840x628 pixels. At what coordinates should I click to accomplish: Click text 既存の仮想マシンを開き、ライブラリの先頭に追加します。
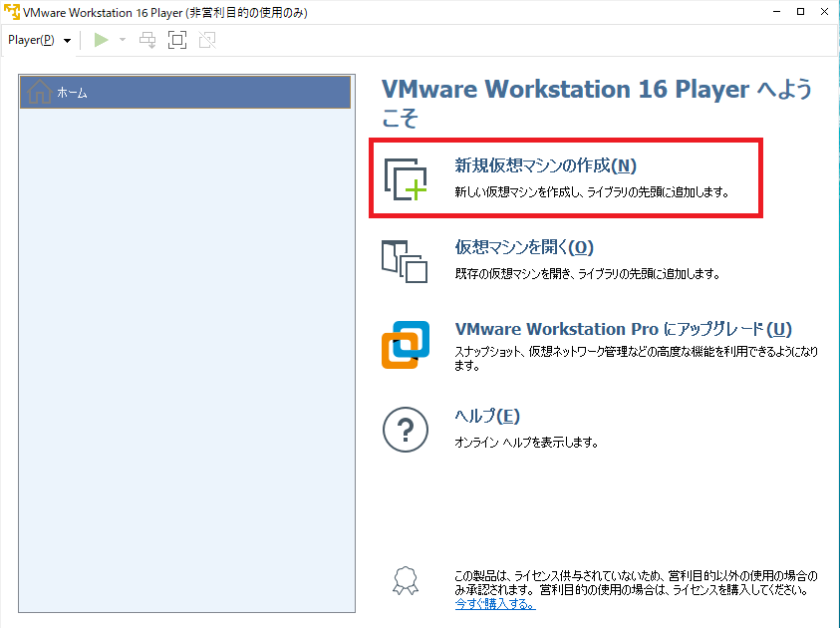[587, 274]
